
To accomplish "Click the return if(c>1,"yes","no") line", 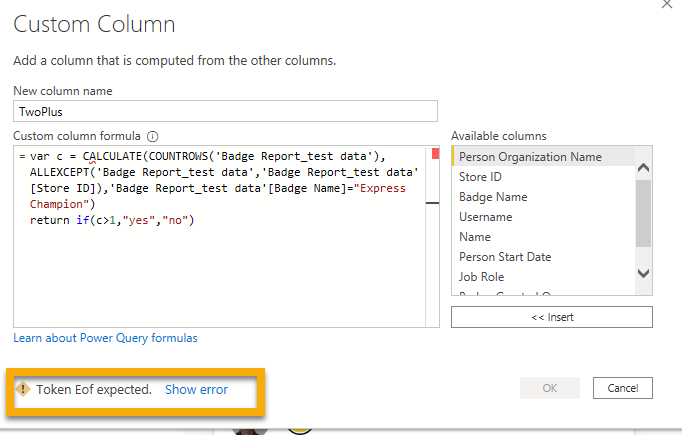I will [x=112, y=220].
